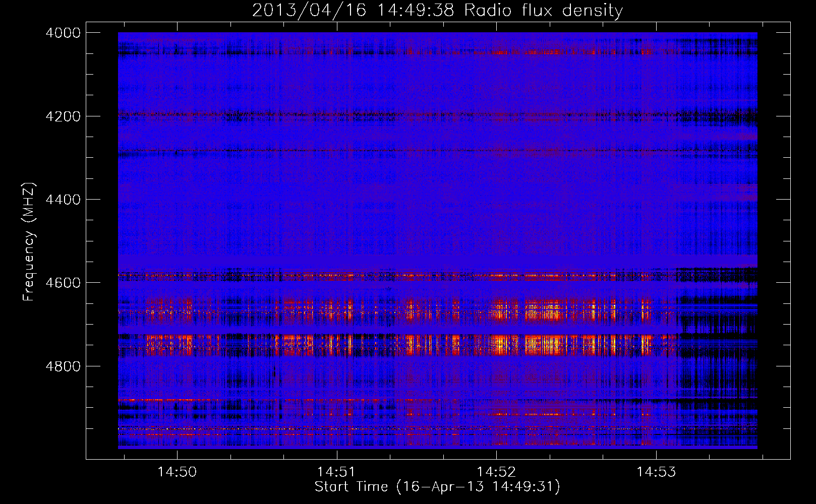
Task: Click the '4800' frequency axis label
Action: coord(63,366)
